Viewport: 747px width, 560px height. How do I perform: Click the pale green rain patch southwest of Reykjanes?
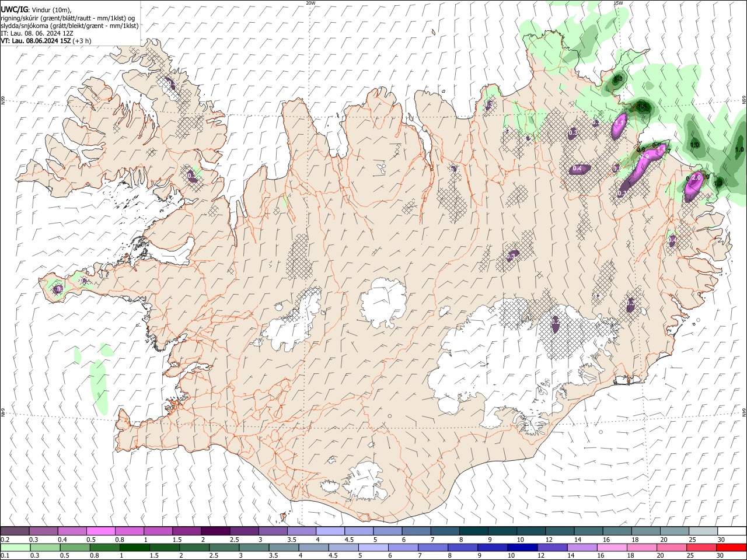pos(100,387)
